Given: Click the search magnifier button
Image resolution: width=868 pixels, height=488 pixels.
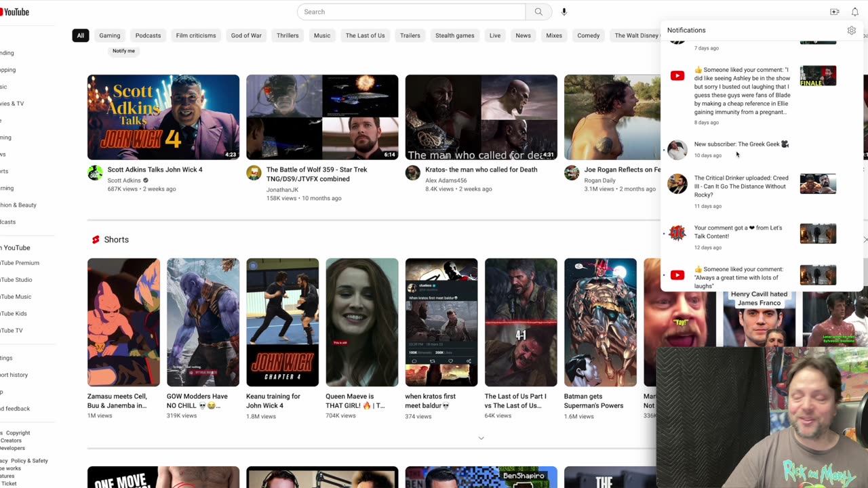Looking at the screenshot, I should 538,12.
